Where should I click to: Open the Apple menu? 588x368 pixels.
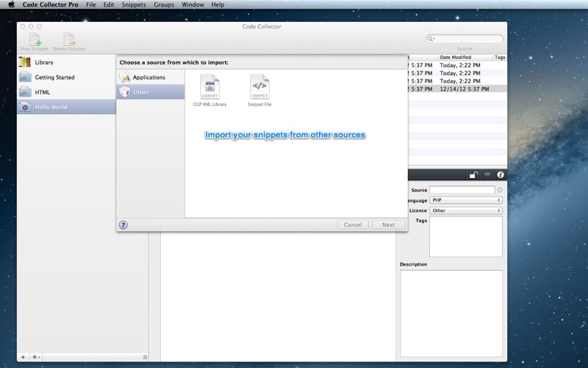(x=11, y=4)
